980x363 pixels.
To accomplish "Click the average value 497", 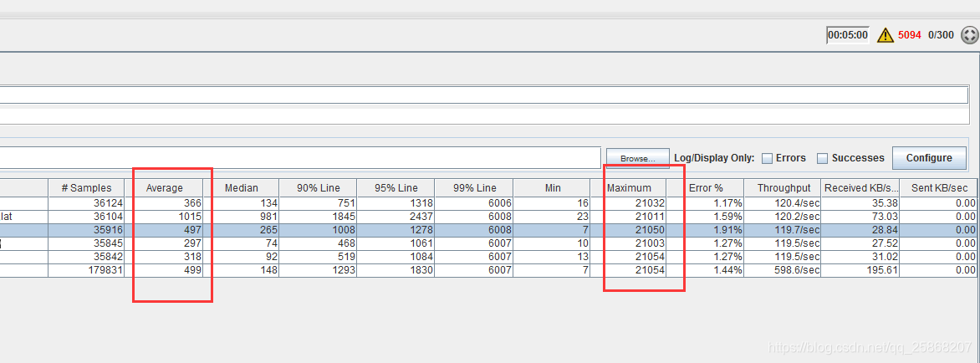I will point(165,230).
